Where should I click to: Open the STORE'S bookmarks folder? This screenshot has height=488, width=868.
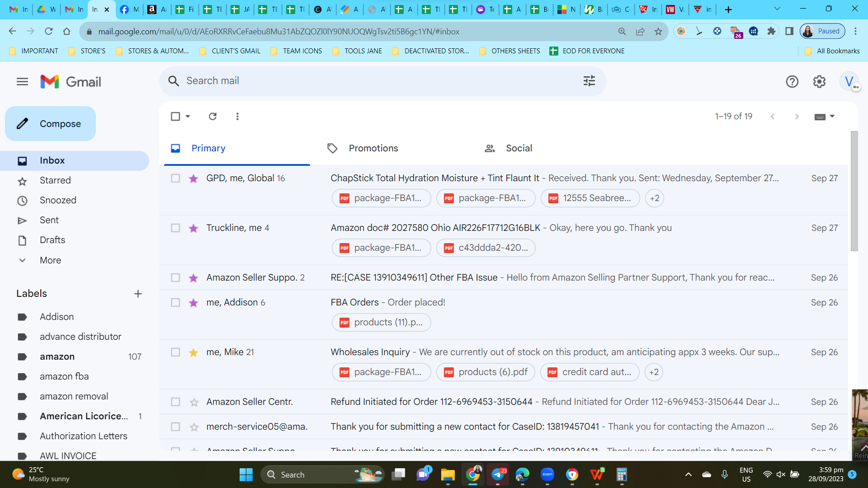(x=87, y=51)
